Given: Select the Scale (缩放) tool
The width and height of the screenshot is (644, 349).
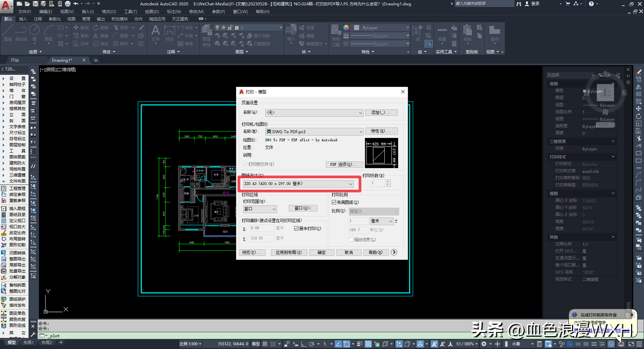Looking at the screenshot, I should (100, 43).
